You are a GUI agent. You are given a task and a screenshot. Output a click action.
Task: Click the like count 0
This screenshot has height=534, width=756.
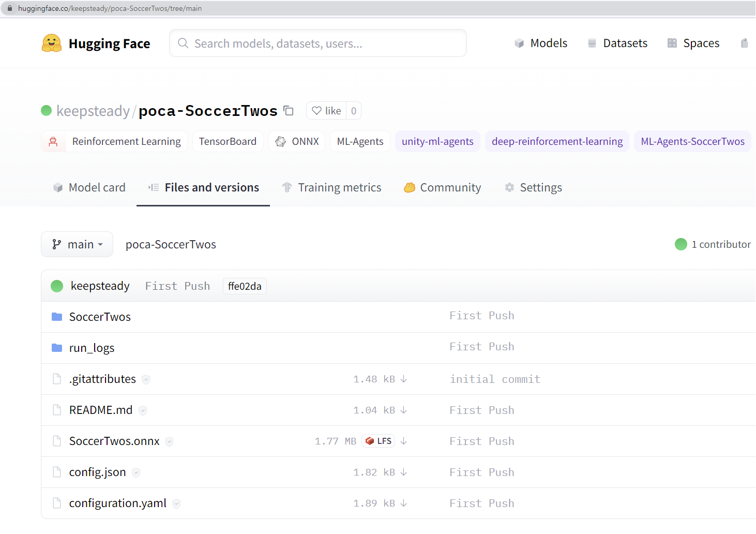coord(354,111)
